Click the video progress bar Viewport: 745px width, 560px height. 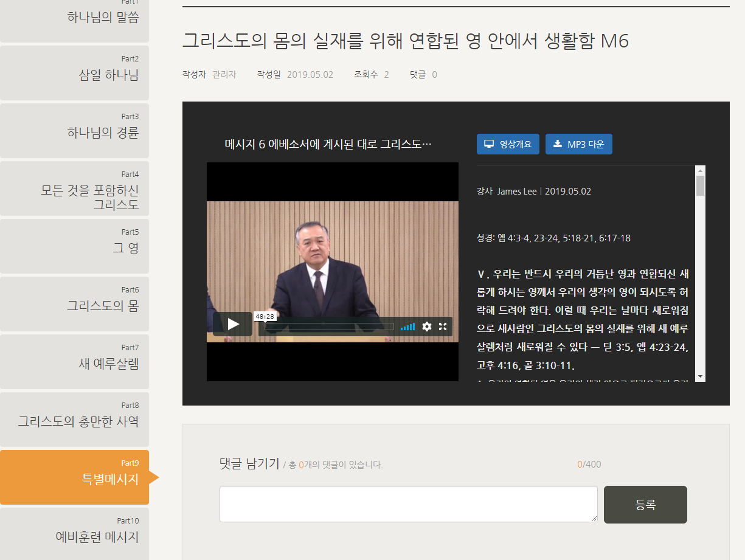point(330,327)
